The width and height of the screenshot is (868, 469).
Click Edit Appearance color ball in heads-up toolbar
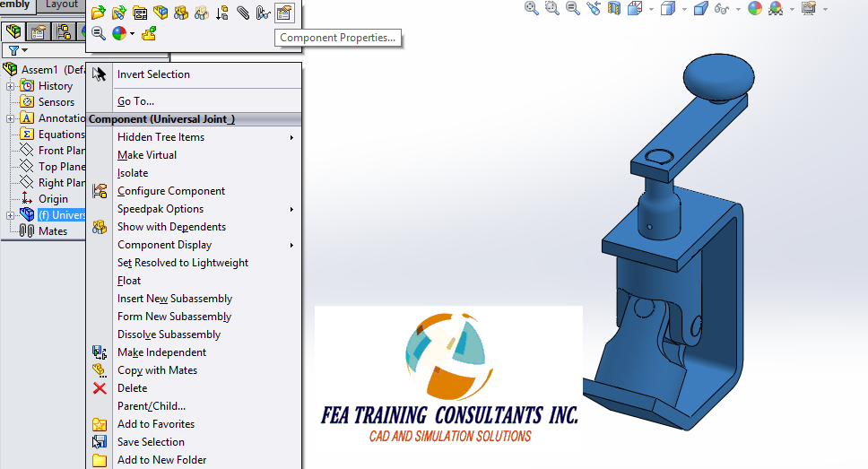click(x=754, y=8)
